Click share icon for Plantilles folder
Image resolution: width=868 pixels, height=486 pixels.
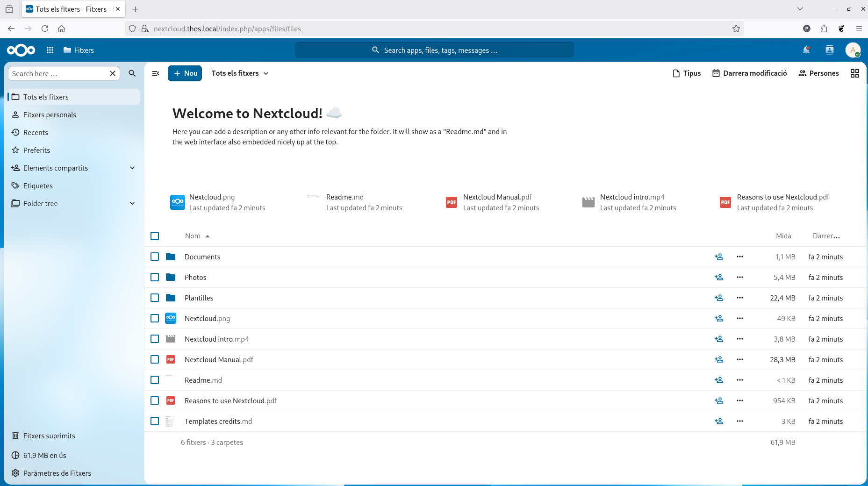[719, 298]
